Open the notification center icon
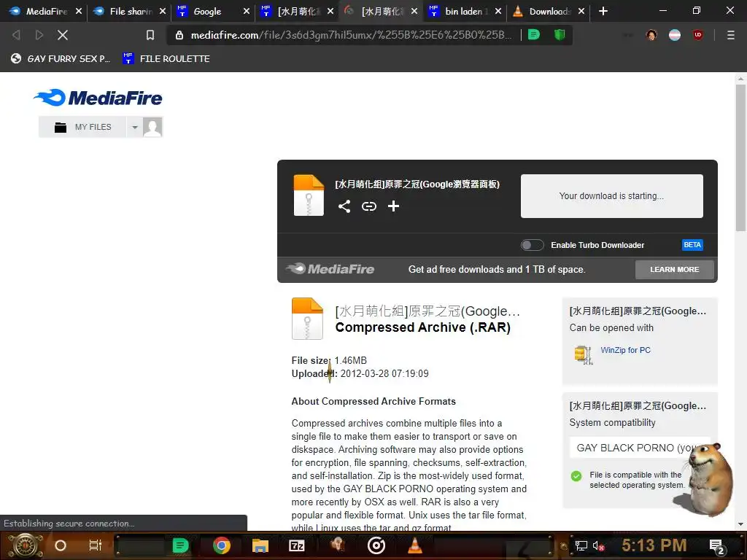This screenshot has width=747, height=560. pyautogui.click(x=717, y=546)
